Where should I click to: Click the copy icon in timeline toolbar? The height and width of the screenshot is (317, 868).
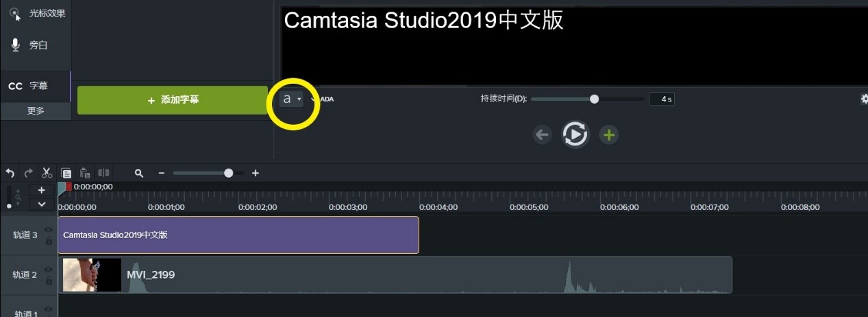66,174
